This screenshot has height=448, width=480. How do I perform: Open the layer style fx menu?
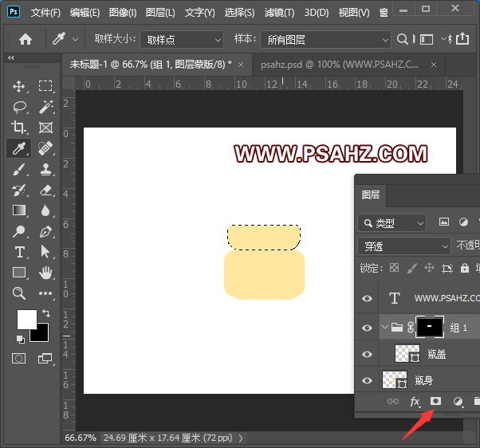(x=415, y=401)
